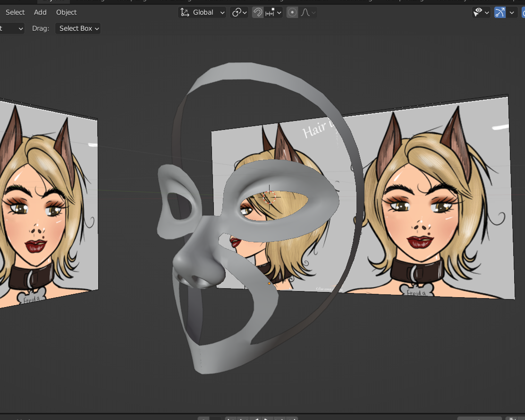Click the 3D cursor crosshair in the viewport
This screenshot has width=525, height=420.
269,197
